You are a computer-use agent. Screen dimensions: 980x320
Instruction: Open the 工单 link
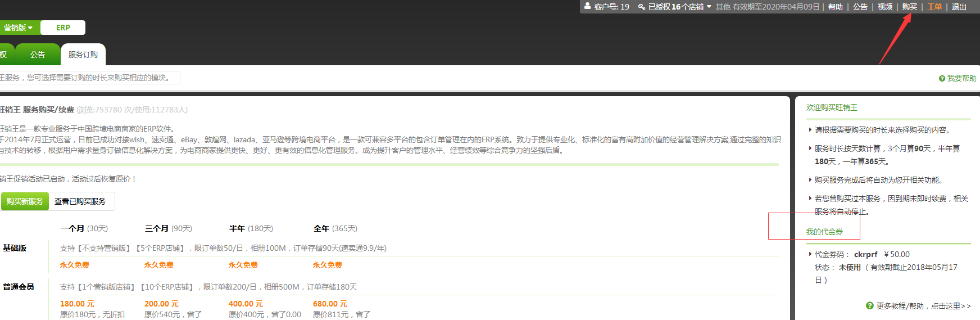tap(934, 7)
